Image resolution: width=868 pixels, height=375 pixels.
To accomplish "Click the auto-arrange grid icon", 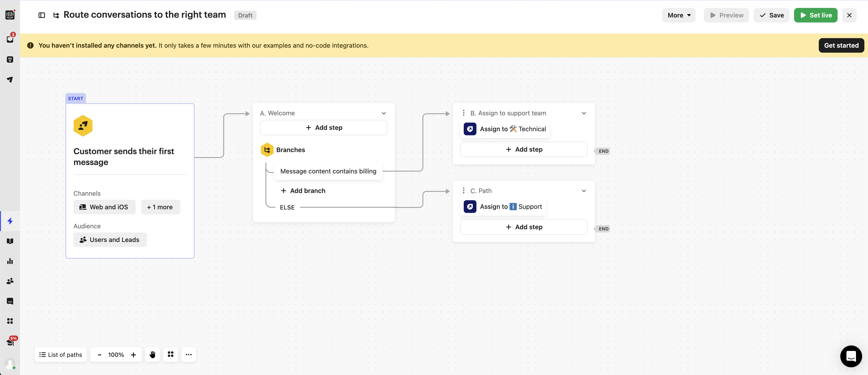I will coord(171,354).
